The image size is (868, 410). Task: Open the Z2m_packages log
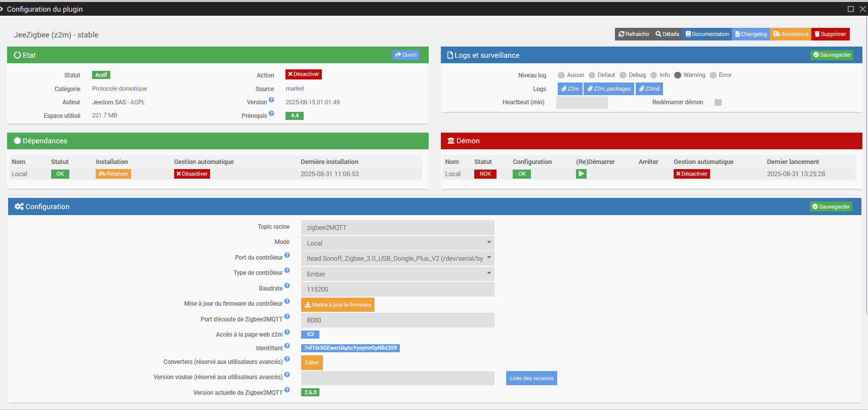pyautogui.click(x=609, y=89)
